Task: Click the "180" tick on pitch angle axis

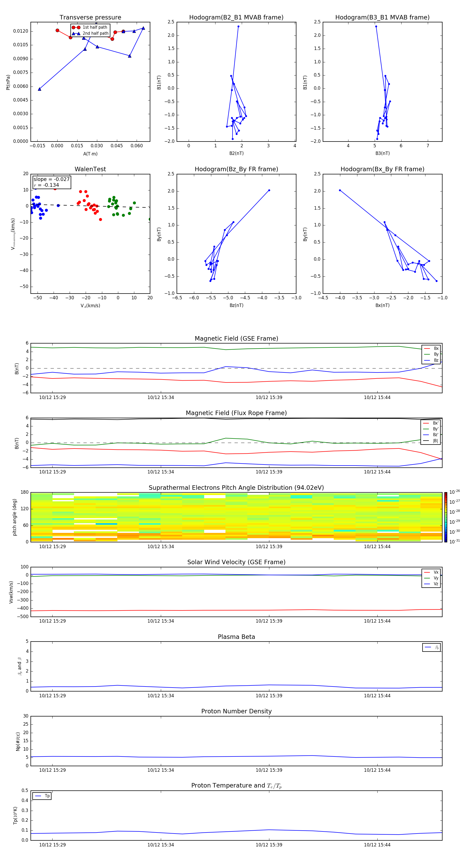Action: point(25,492)
